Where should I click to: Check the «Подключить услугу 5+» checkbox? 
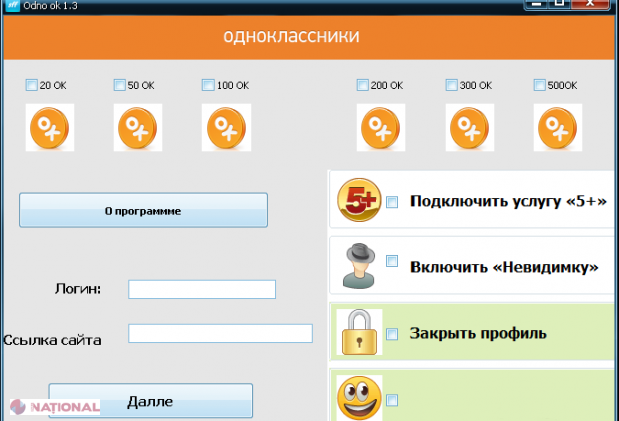392,202
